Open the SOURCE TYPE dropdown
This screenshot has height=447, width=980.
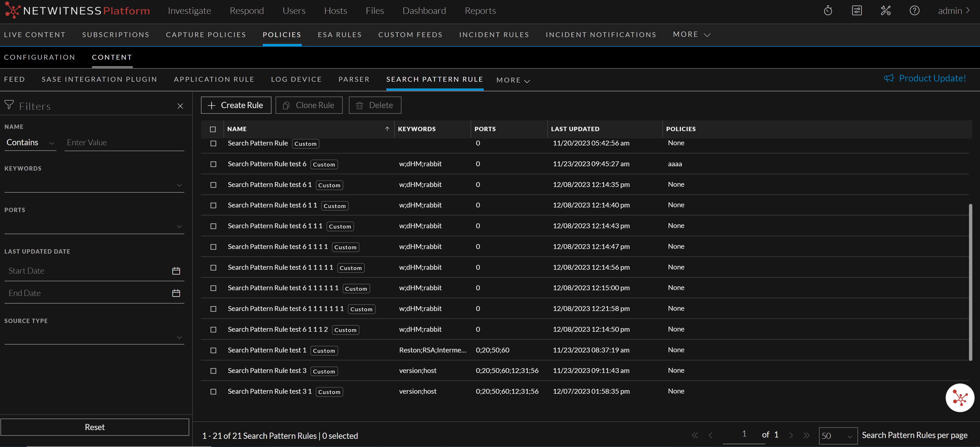179,338
